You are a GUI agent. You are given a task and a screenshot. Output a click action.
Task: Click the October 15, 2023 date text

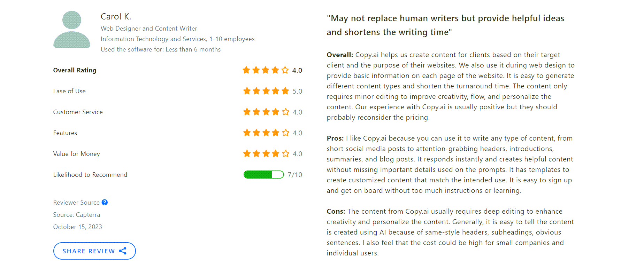[77, 227]
